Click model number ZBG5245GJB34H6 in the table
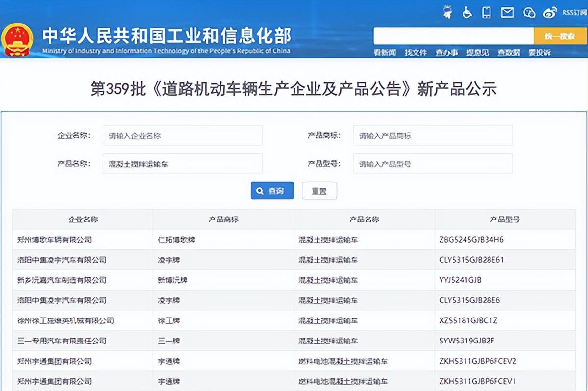Image resolution: width=588 pixels, height=391 pixels. 471,240
